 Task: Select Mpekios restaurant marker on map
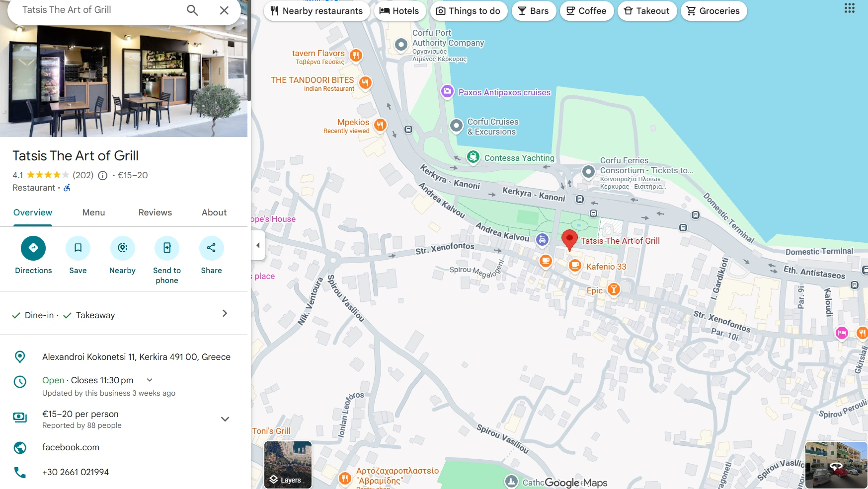pyautogui.click(x=380, y=125)
